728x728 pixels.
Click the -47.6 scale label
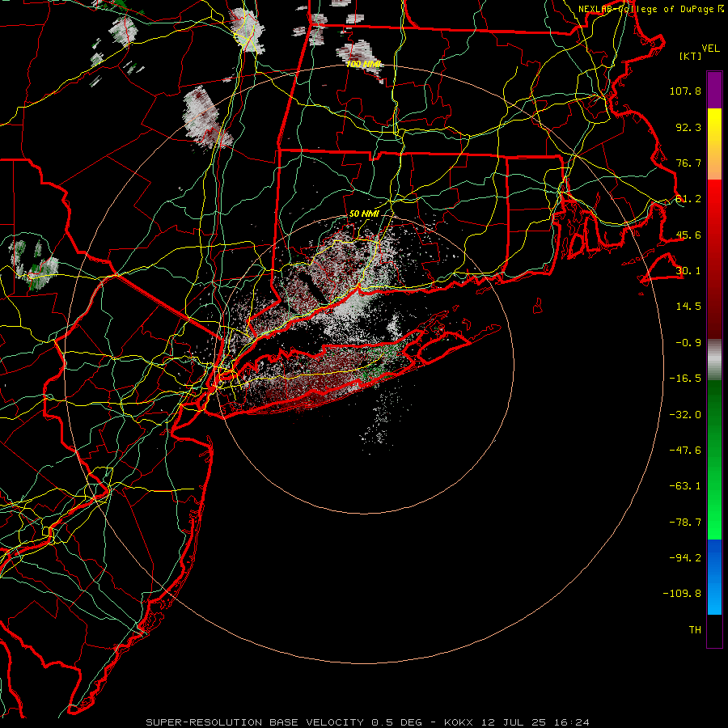coord(685,451)
